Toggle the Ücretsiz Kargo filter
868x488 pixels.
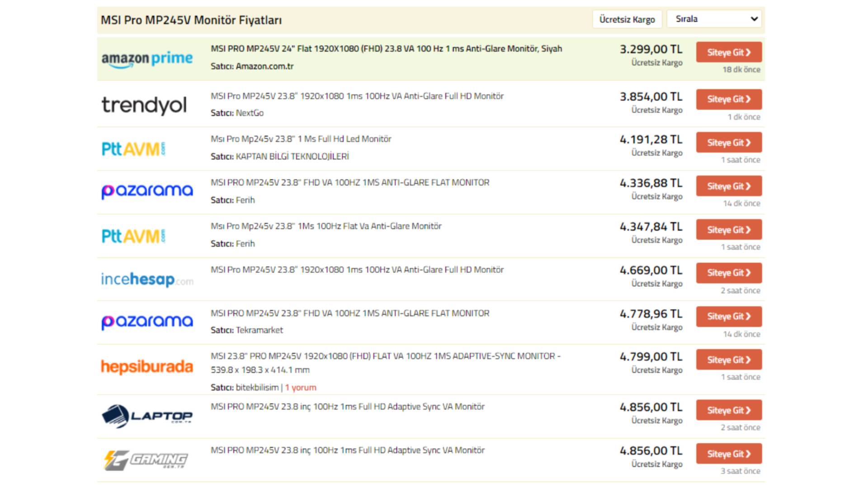627,19
